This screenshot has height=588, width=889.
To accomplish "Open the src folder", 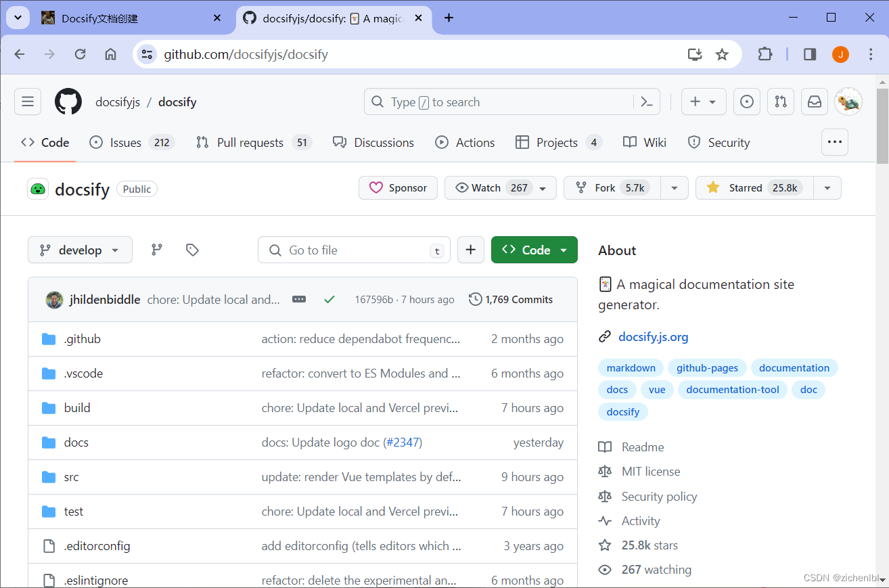I will [x=71, y=477].
